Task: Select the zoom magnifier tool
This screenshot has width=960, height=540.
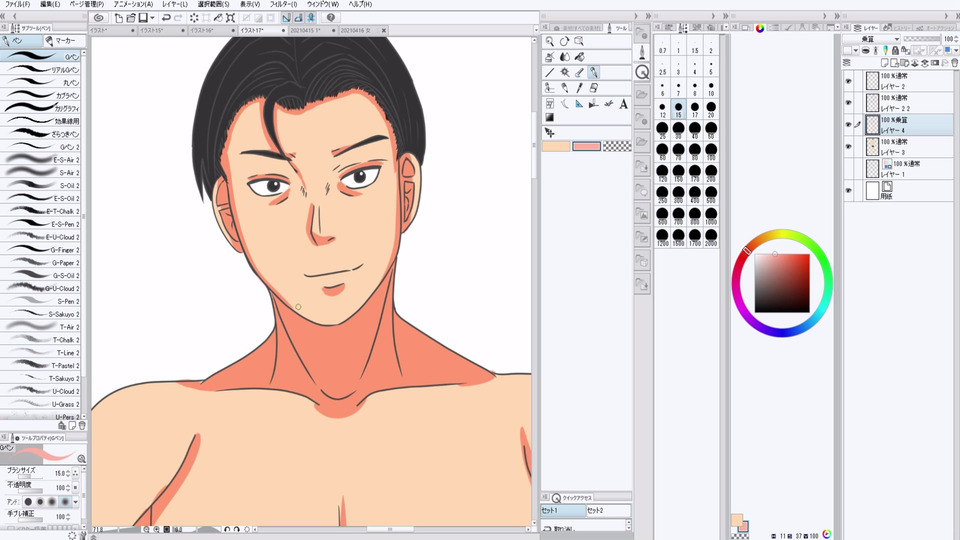Action: 549,41
